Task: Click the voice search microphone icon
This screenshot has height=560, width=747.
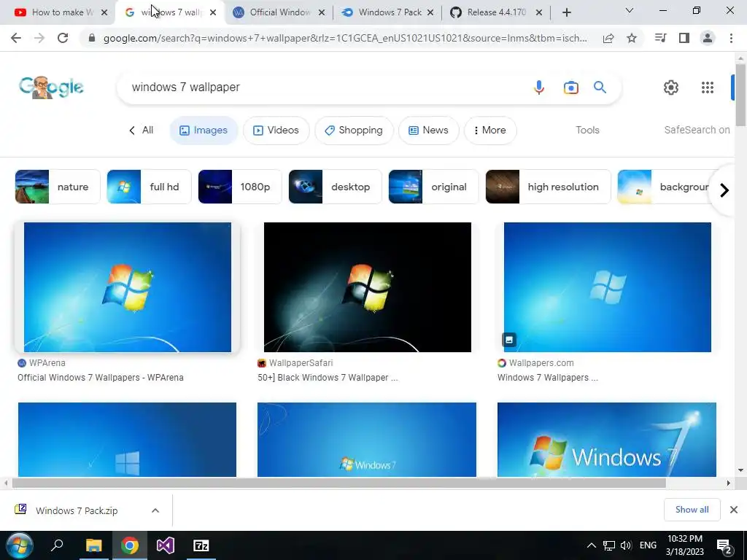Action: [539, 87]
